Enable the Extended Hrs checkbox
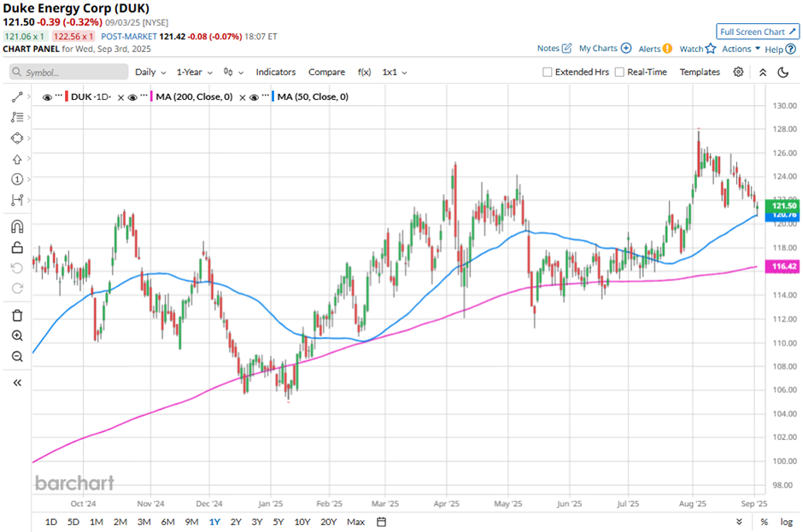Viewport: 803px width, 532px height. [x=547, y=73]
